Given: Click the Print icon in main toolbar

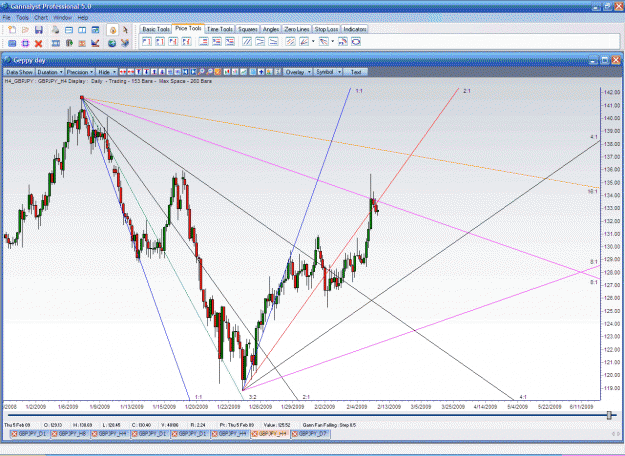Looking at the screenshot, I should (55, 30).
